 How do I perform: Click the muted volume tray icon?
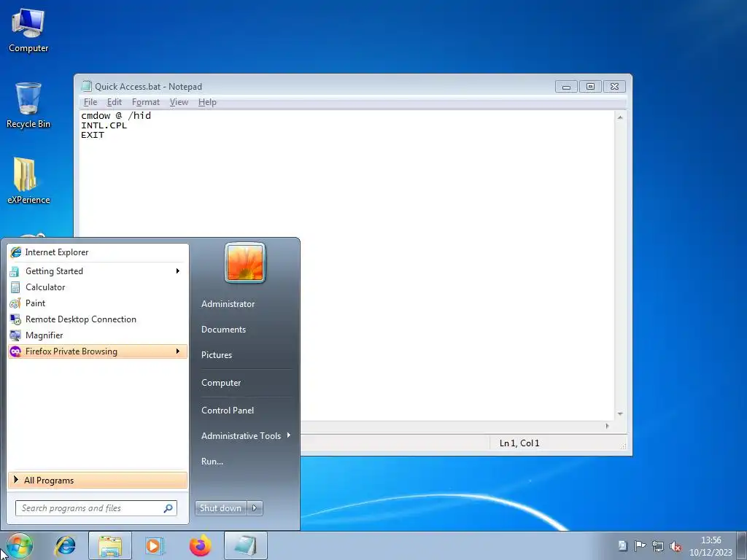click(x=676, y=546)
